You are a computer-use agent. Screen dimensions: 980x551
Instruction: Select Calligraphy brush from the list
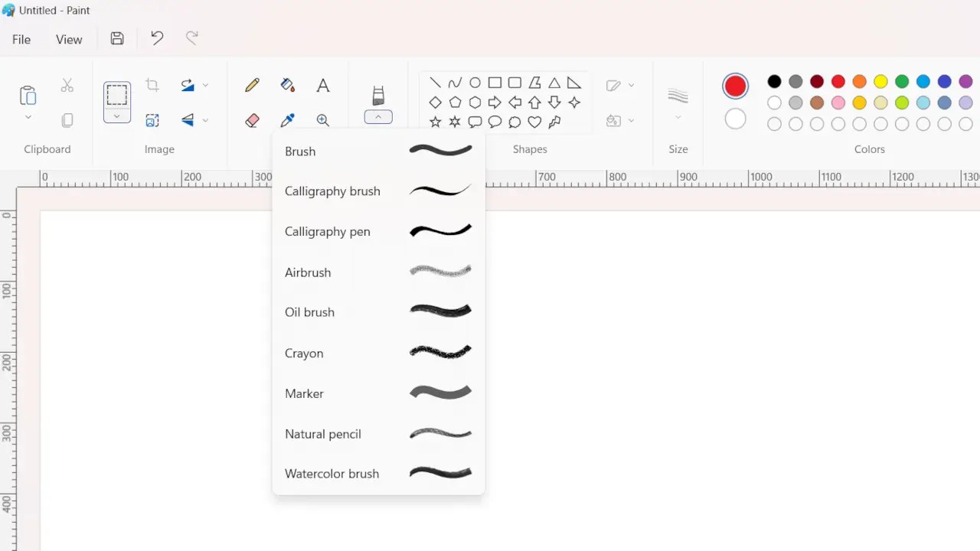(x=378, y=191)
